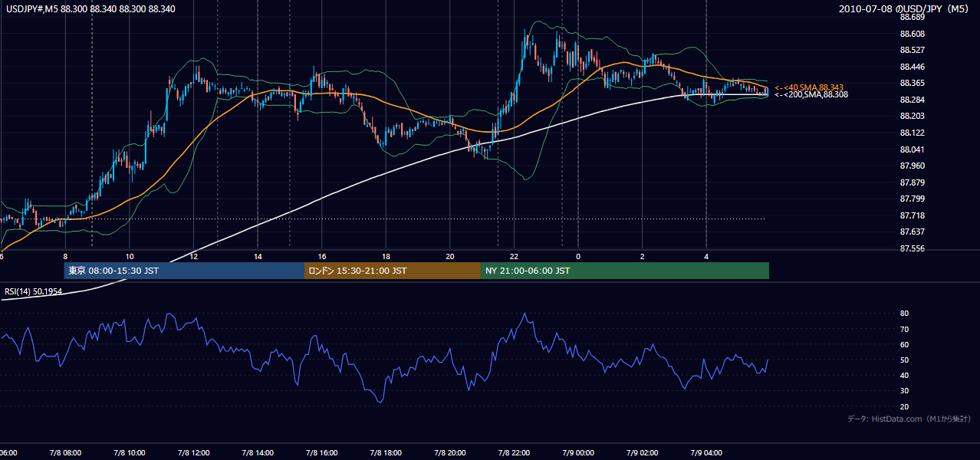
Task: Click price axis value 88.608
Action: point(912,34)
